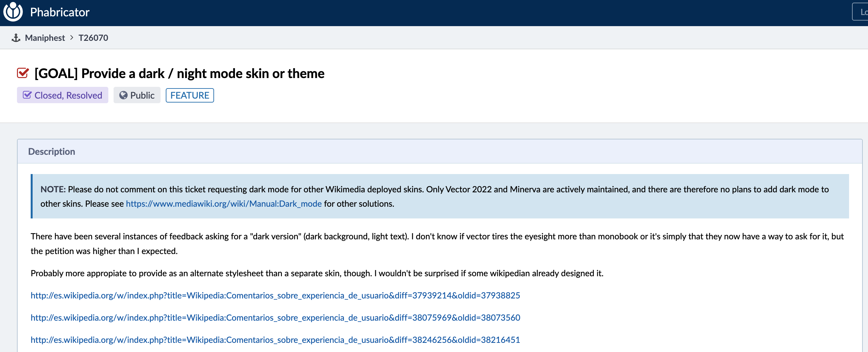Viewport: 868px width, 352px height.
Task: Click the checkmark icon in the Closed, Resolved tag
Action: pyautogui.click(x=27, y=95)
